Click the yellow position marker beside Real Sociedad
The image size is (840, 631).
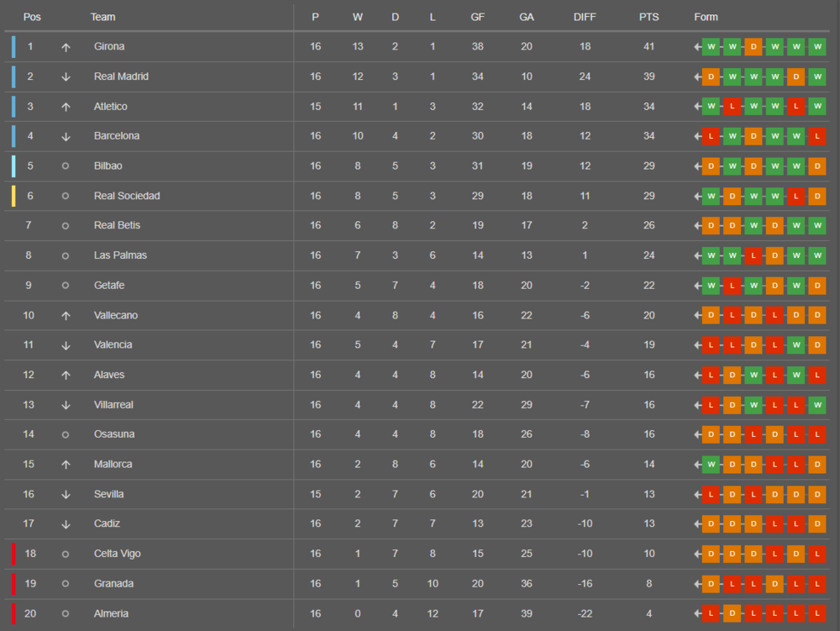[13, 196]
